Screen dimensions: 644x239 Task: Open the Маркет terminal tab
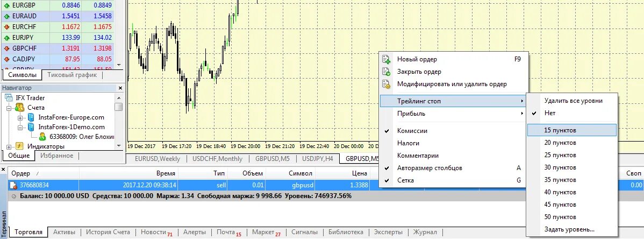pos(266,232)
